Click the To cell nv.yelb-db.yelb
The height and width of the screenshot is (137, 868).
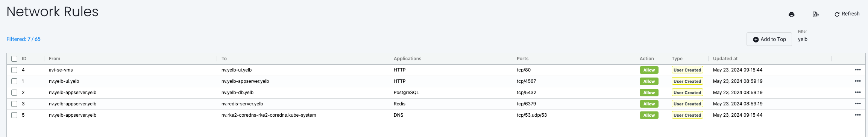(x=237, y=93)
